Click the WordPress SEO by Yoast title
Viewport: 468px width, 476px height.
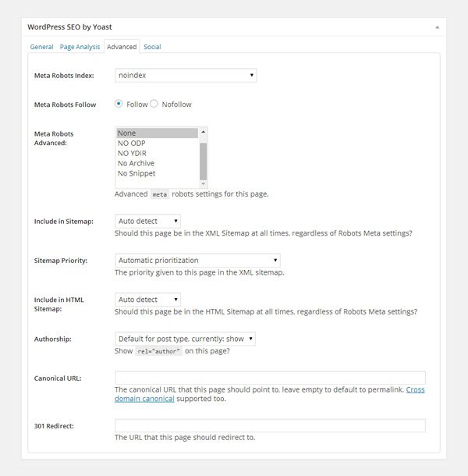tap(69, 27)
